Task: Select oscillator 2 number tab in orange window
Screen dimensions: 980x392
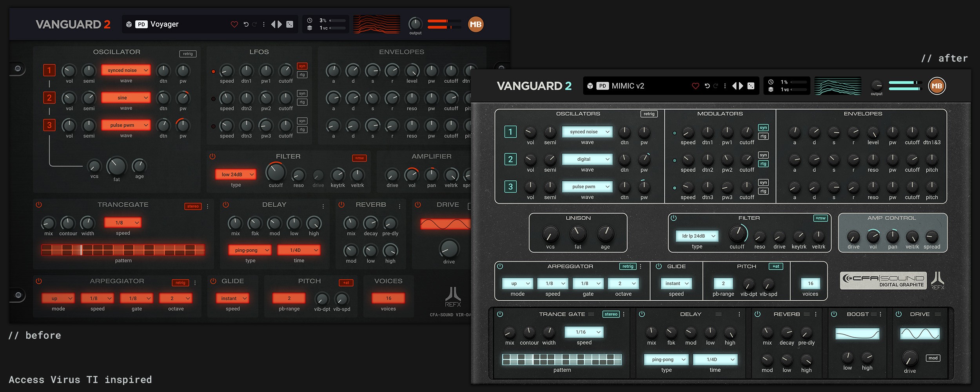Action: pyautogui.click(x=49, y=98)
